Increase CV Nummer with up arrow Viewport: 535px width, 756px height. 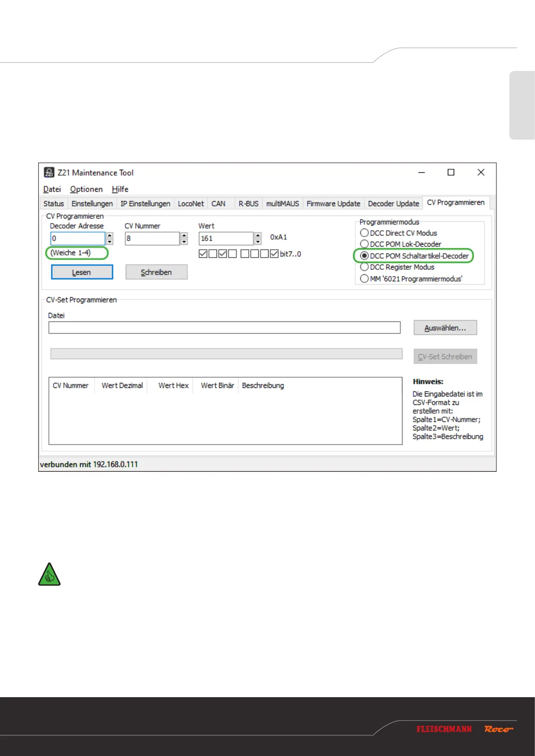[x=184, y=235]
